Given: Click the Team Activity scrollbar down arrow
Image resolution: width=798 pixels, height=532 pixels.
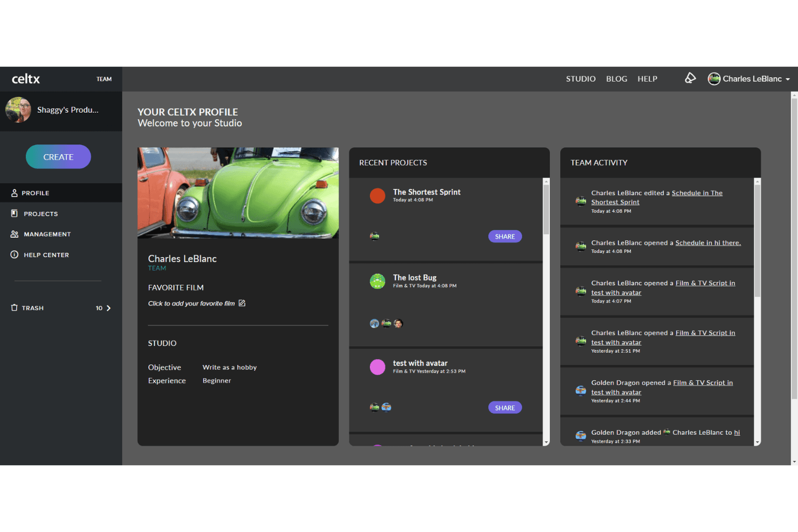Looking at the screenshot, I should point(758,443).
